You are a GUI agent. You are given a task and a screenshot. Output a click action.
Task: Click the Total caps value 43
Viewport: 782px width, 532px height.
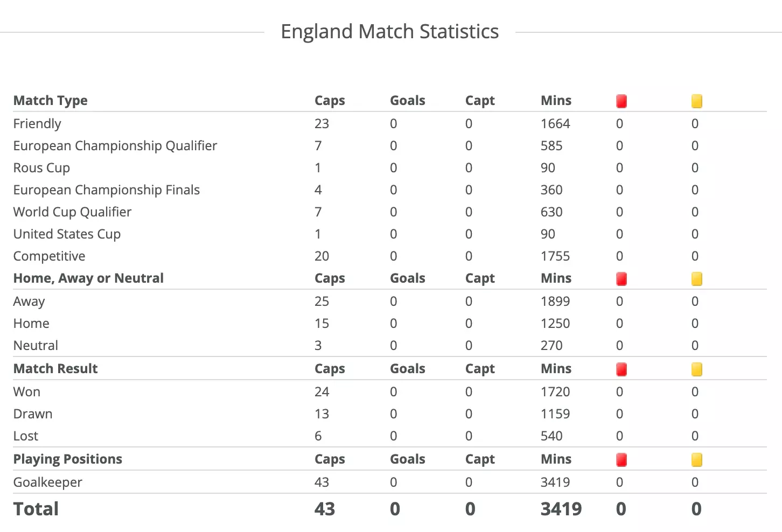325,509
